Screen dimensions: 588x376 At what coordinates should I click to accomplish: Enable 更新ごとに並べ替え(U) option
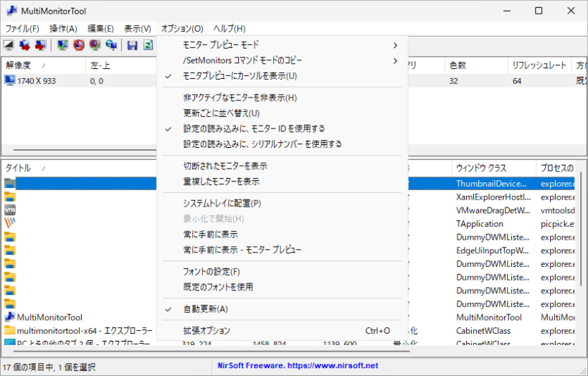[282, 113]
